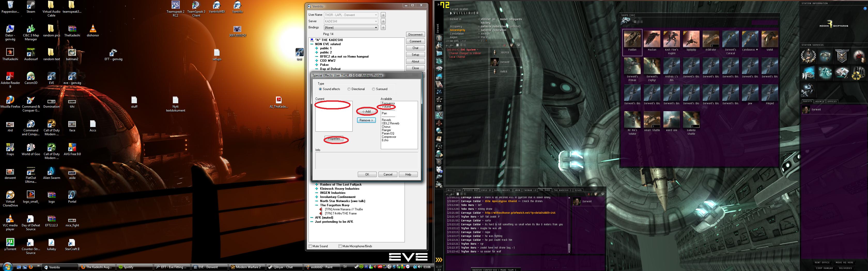
Task: Switch to the TARNAK LO chat tab
Action: [x=530, y=190]
